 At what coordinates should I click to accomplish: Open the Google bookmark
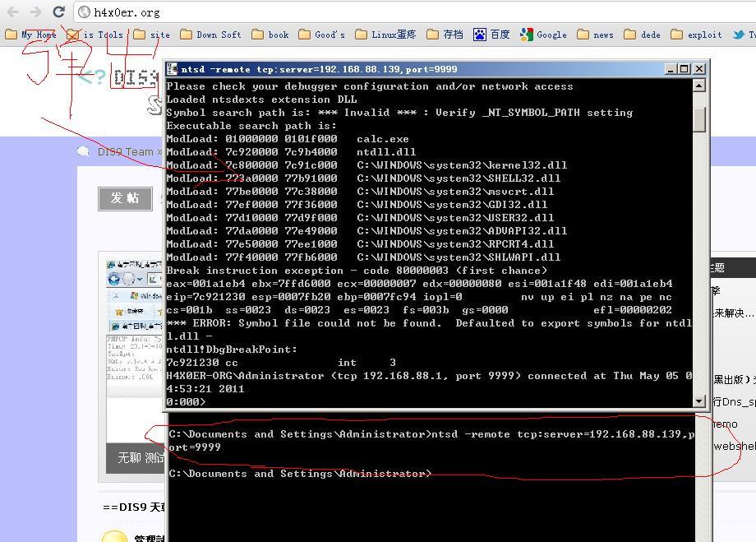pyautogui.click(x=543, y=35)
